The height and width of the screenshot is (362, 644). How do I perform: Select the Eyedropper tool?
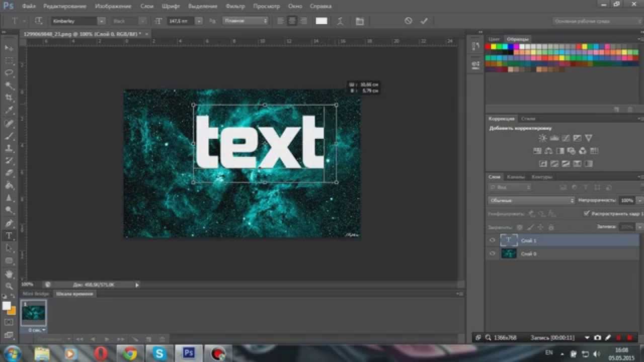point(9,110)
